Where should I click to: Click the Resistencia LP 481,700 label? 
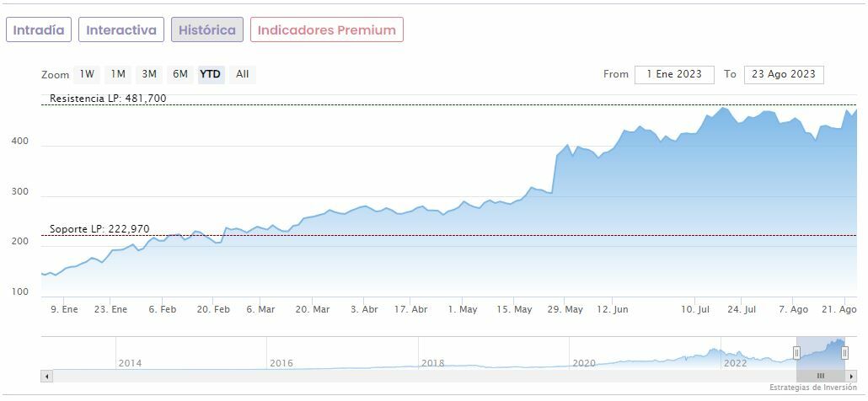pos(108,99)
